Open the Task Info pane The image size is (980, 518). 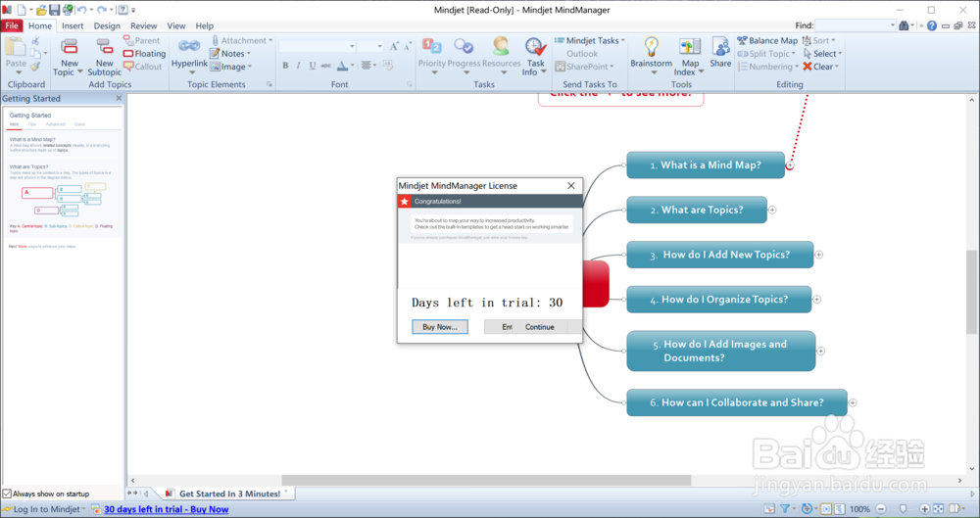point(536,56)
